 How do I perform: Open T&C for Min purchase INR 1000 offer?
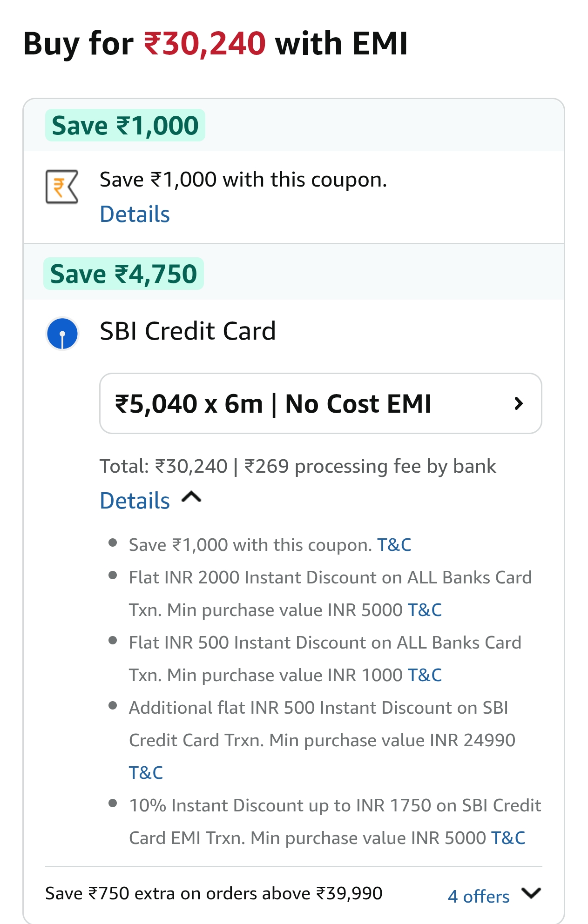(425, 675)
